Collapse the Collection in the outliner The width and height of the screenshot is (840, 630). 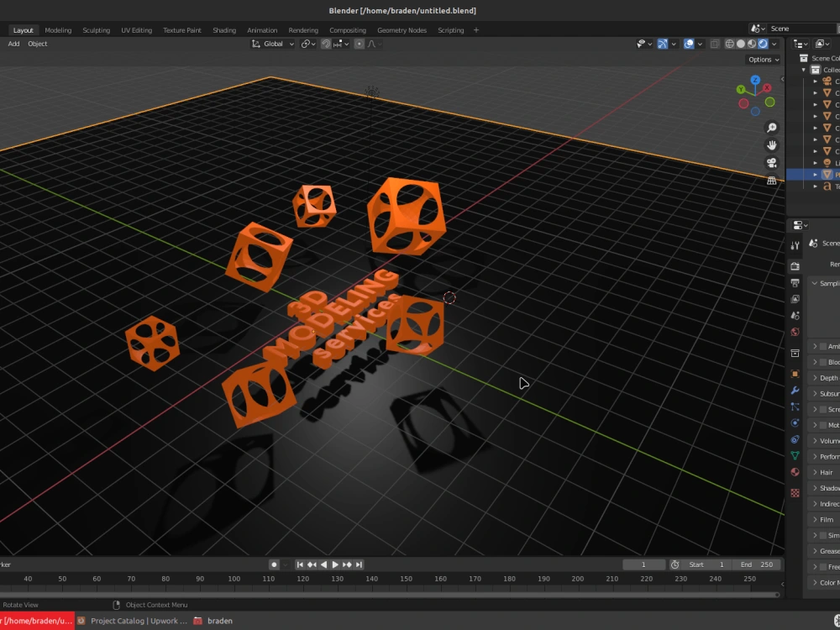[804, 70]
